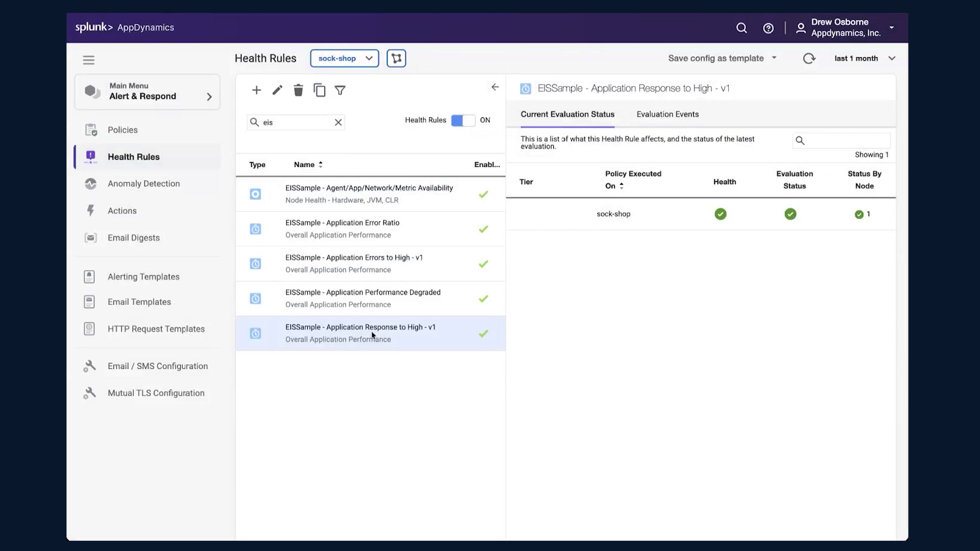Sort by Policy Executed On column
The image size is (980, 551).
click(633, 180)
